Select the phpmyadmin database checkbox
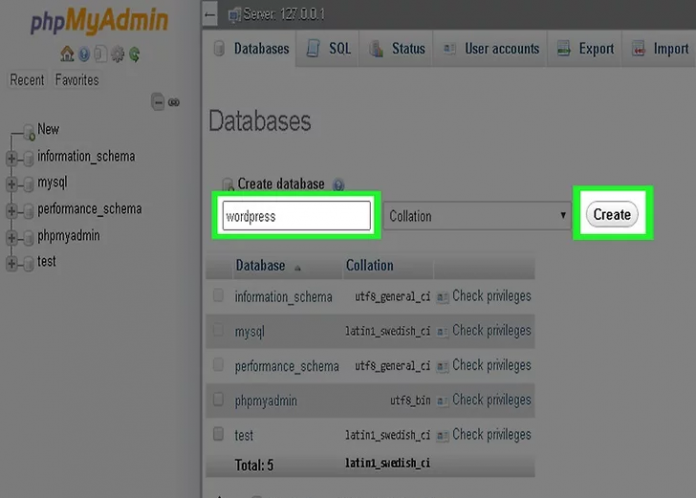 click(218, 400)
